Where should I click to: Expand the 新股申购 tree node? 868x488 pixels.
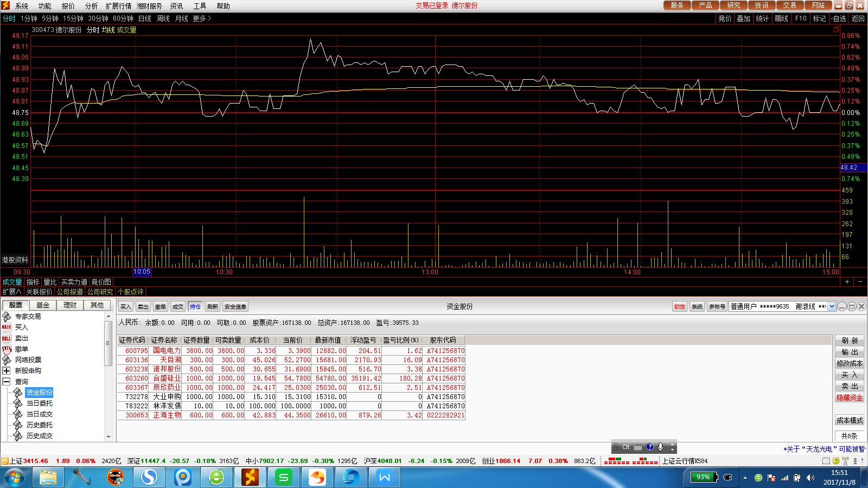point(7,371)
